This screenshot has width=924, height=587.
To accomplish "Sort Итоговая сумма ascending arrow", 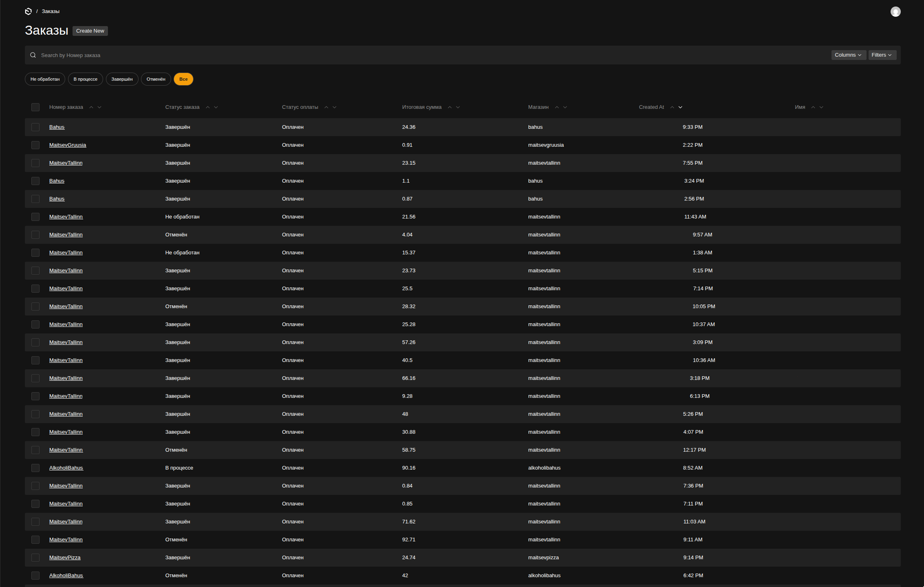I will pyautogui.click(x=450, y=107).
